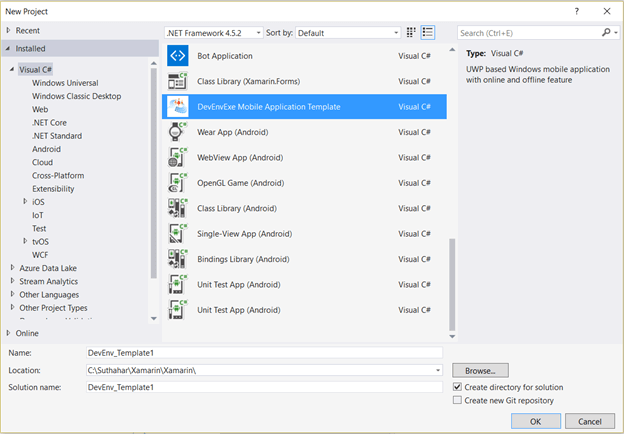
Task: Select the WCF category
Action: point(40,255)
